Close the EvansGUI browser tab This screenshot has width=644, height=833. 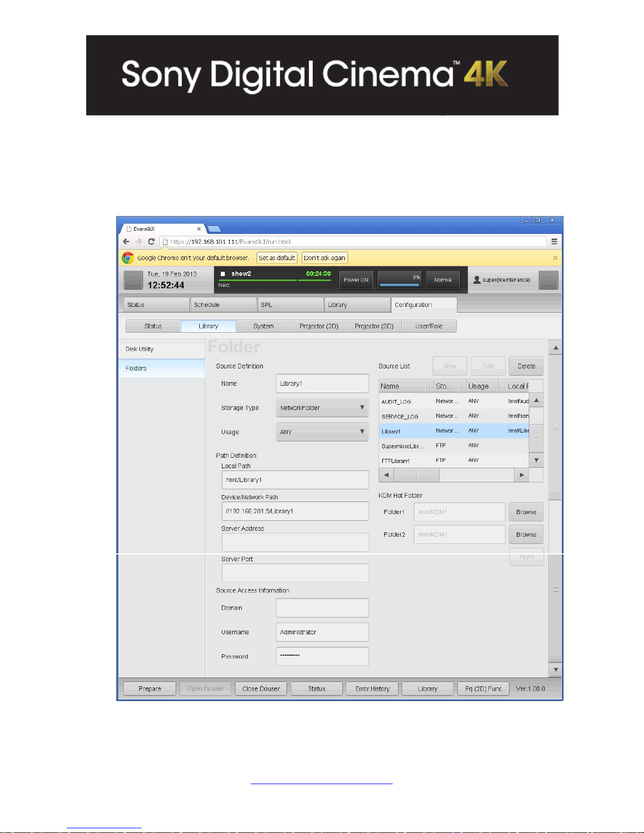(x=199, y=229)
